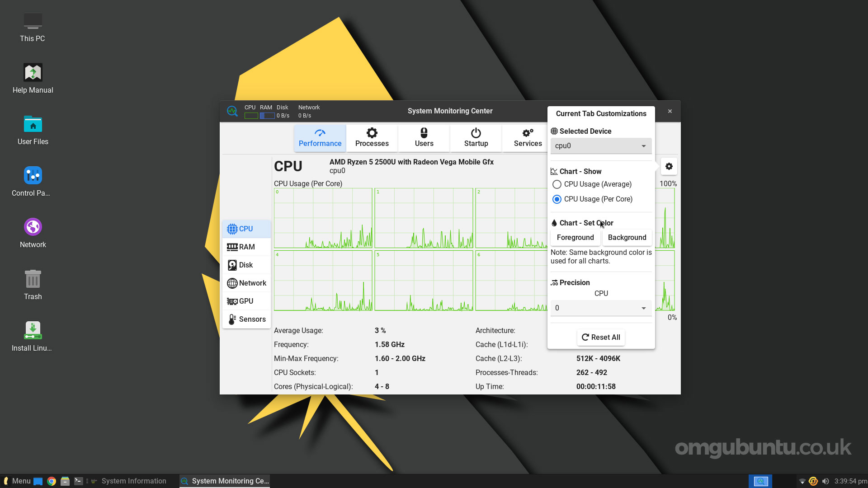Open tab customizations gear icon
Image resolution: width=868 pixels, height=488 pixels.
669,166
